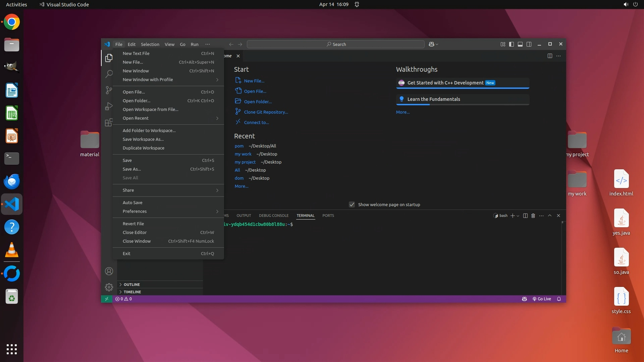
Task: Expand the OUTLINE section
Action: click(131, 284)
